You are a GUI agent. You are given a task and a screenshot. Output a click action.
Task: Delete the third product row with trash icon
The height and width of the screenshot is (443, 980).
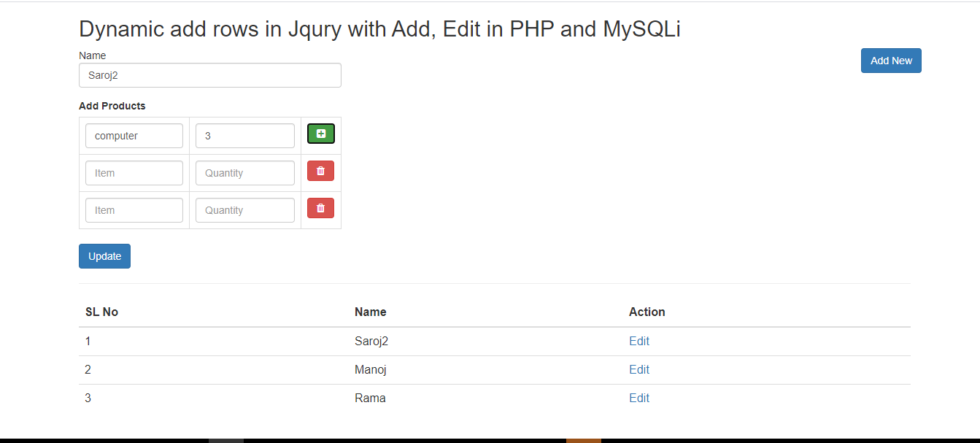pos(321,209)
